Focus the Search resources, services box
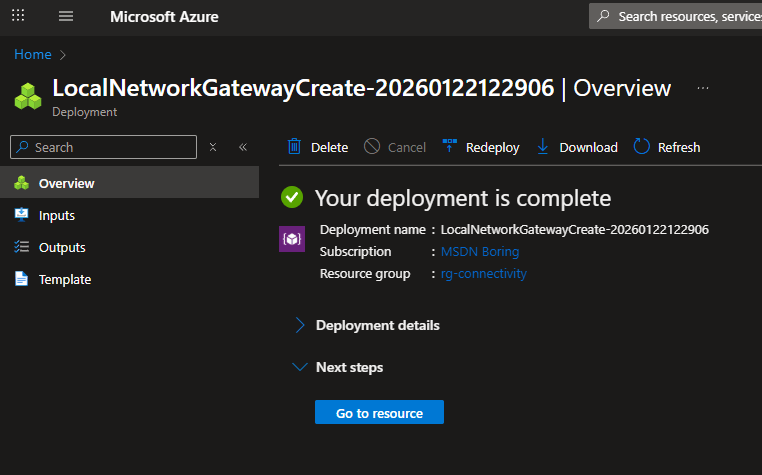The width and height of the screenshot is (762, 475). pyautogui.click(x=675, y=16)
